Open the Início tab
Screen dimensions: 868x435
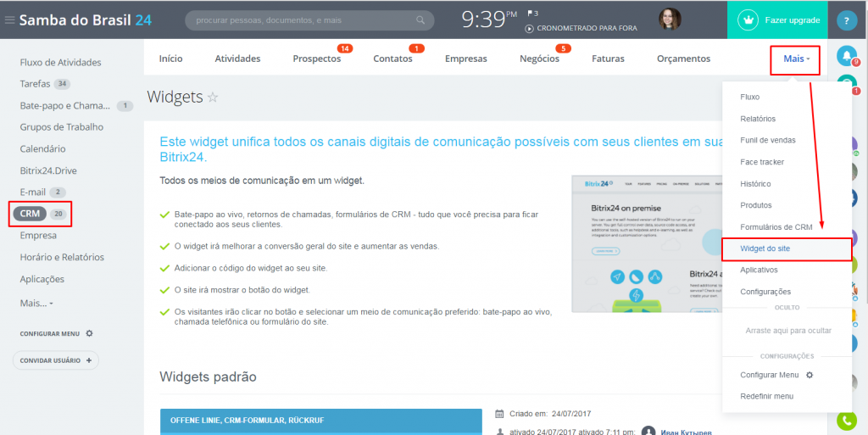tap(170, 59)
